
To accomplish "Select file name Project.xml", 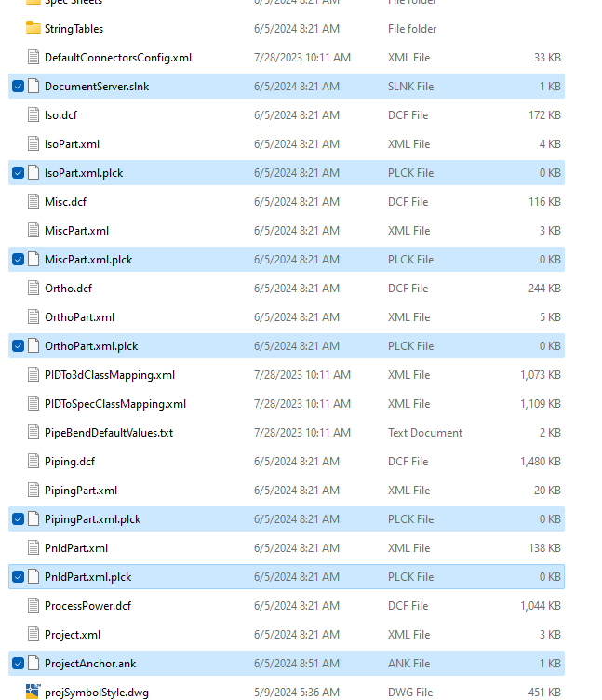I will click(x=73, y=635).
